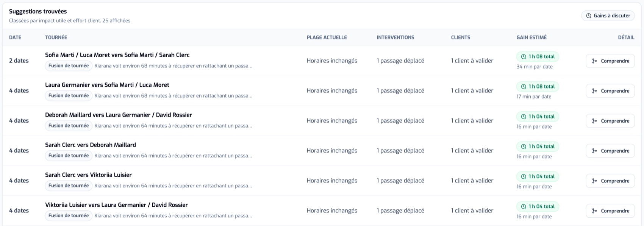Click Fusion de tournée tag under Viktoriia Luisier
This screenshot has height=226, width=644.
point(69,216)
